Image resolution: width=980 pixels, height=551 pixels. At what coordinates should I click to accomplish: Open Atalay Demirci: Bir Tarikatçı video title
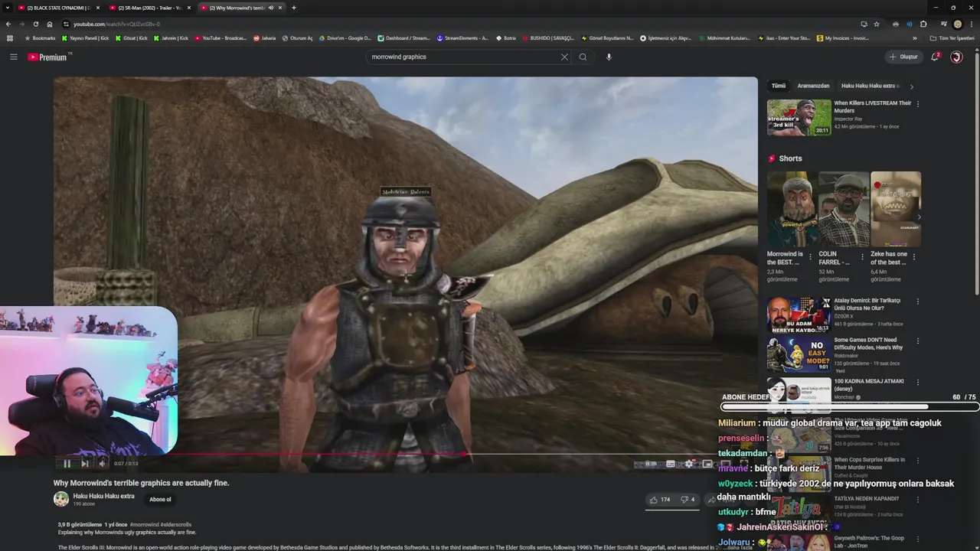pyautogui.click(x=867, y=304)
